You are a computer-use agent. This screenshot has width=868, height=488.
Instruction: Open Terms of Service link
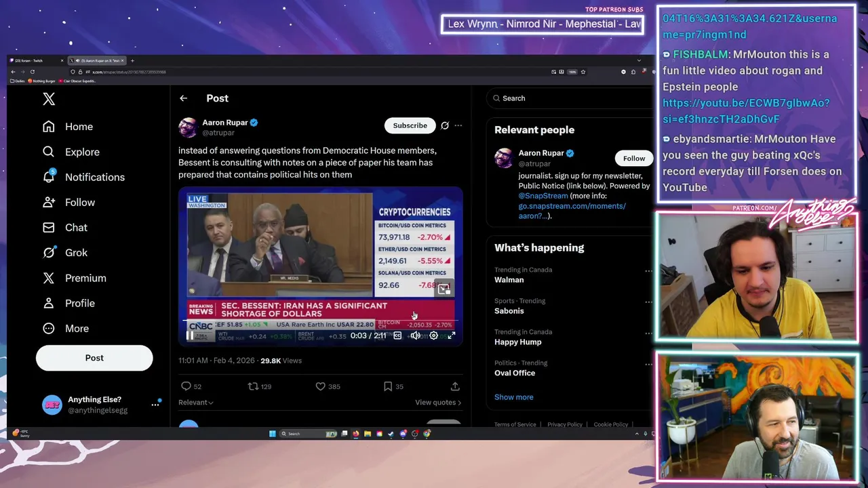tap(515, 424)
